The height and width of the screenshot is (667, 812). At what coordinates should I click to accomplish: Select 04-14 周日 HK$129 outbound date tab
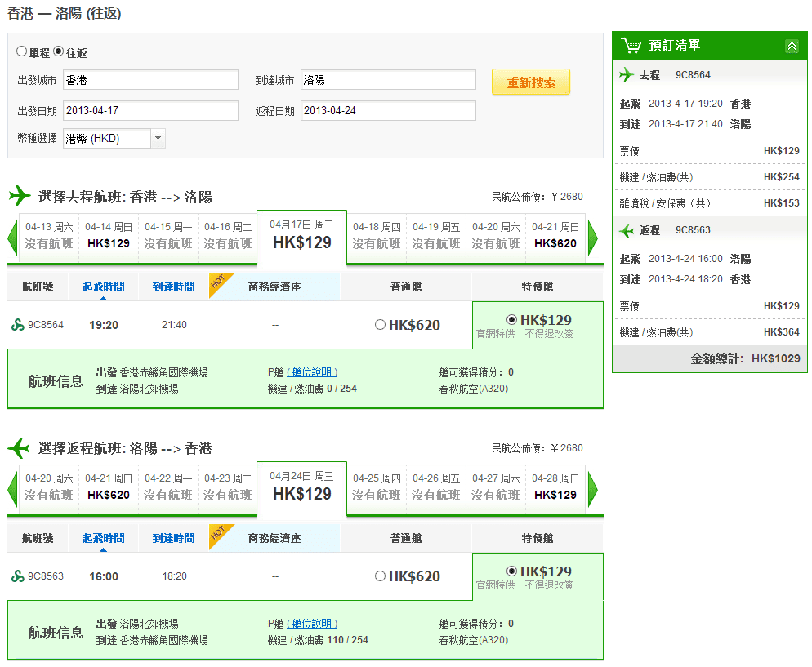click(109, 236)
